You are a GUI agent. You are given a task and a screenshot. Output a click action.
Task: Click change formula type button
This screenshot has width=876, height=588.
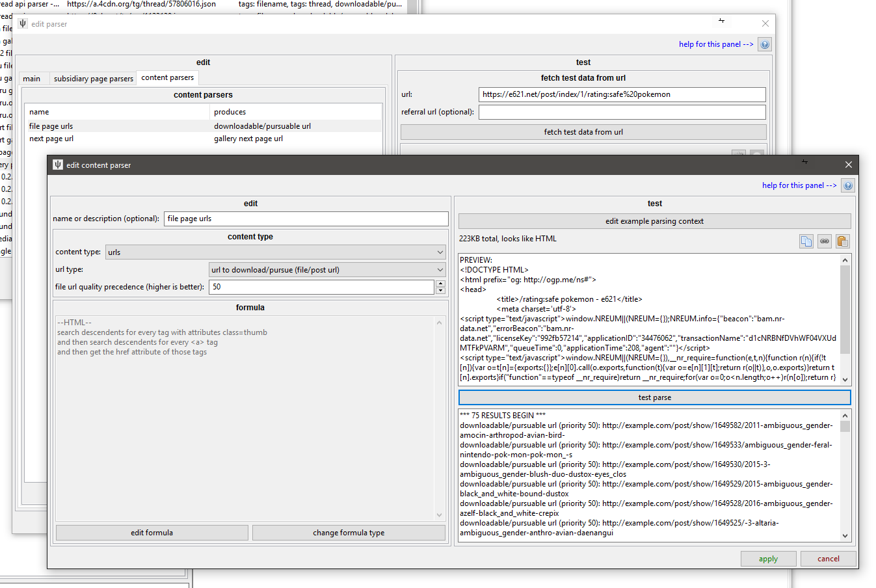(x=349, y=533)
